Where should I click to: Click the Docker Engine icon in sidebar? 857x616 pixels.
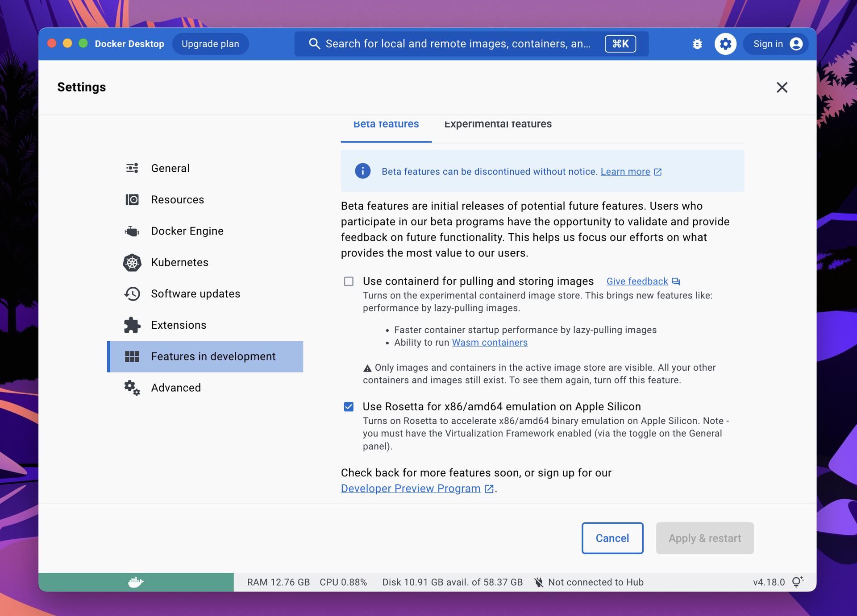tap(132, 231)
